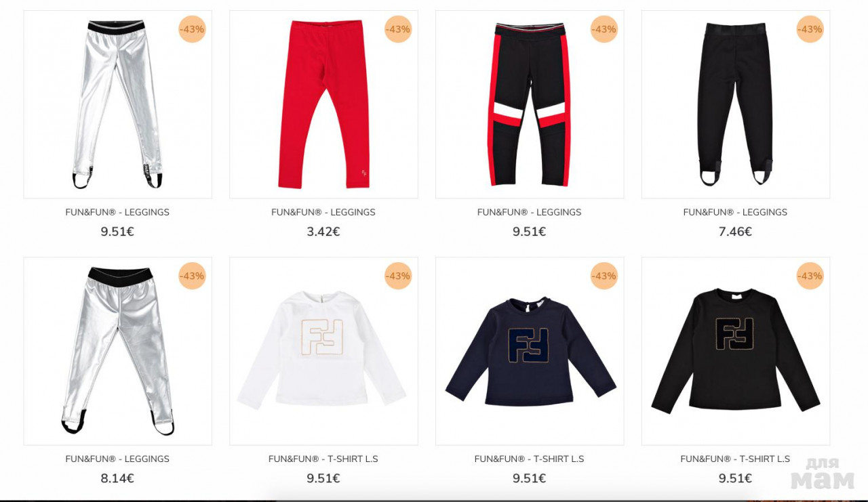Click the 3.42€ red leggings title link
The height and width of the screenshot is (502, 868).
click(323, 212)
